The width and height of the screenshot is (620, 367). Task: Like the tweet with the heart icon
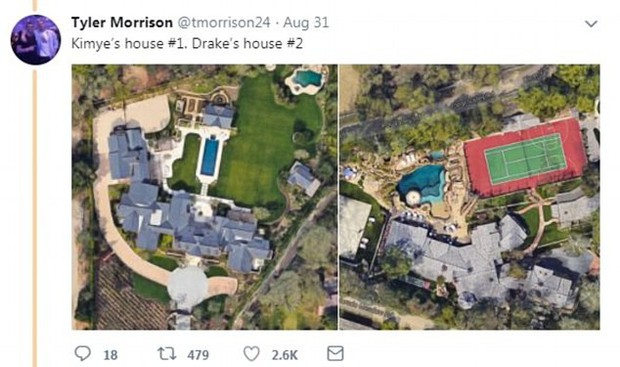point(251,354)
